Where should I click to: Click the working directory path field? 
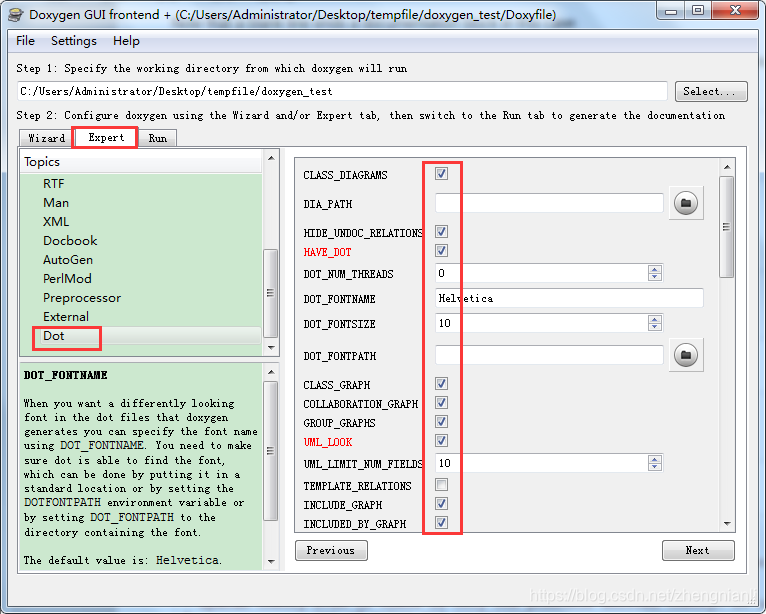342,91
